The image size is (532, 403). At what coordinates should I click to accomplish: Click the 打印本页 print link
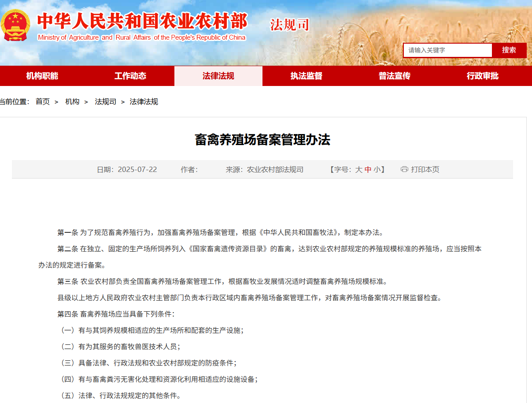tap(425, 170)
